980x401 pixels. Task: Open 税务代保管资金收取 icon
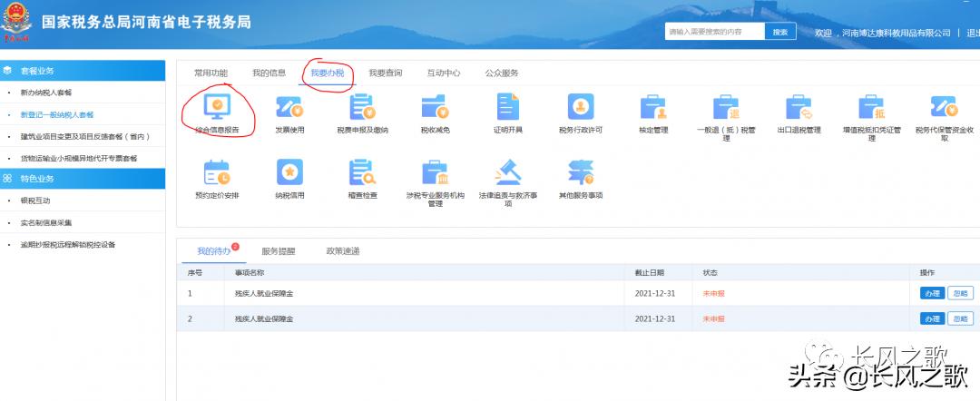pos(945,107)
